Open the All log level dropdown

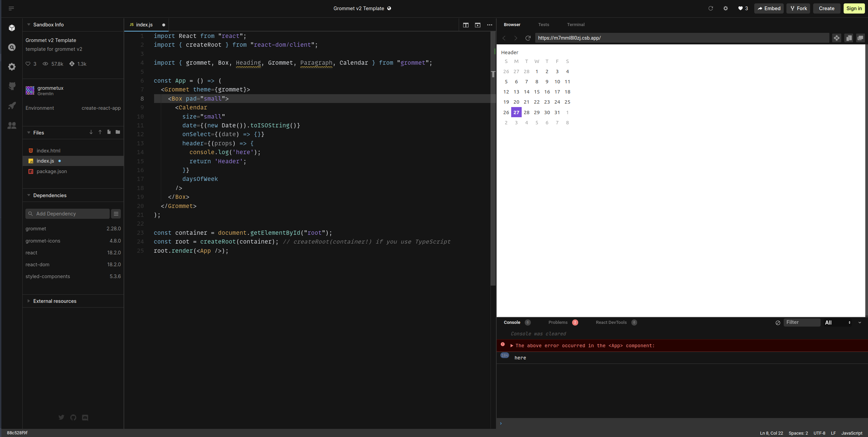tap(838, 322)
